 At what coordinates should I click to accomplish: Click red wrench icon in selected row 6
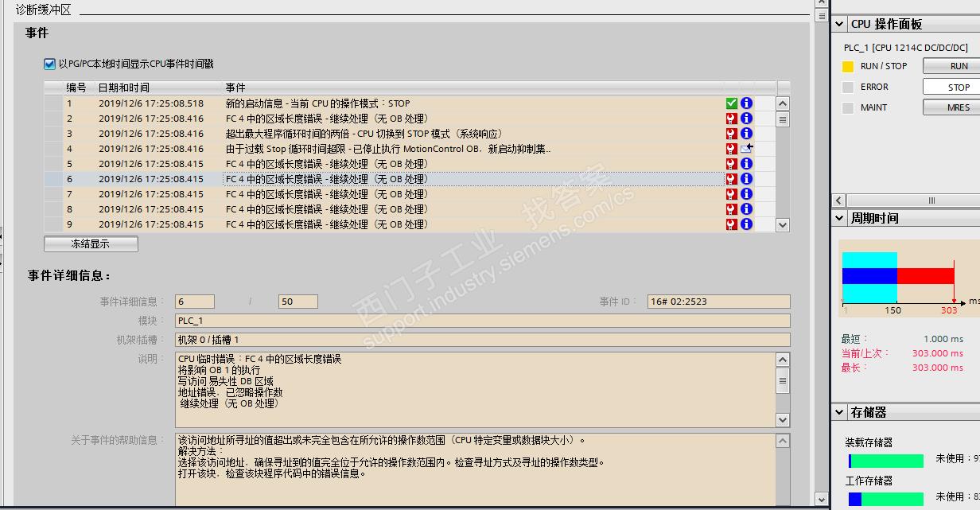point(732,179)
